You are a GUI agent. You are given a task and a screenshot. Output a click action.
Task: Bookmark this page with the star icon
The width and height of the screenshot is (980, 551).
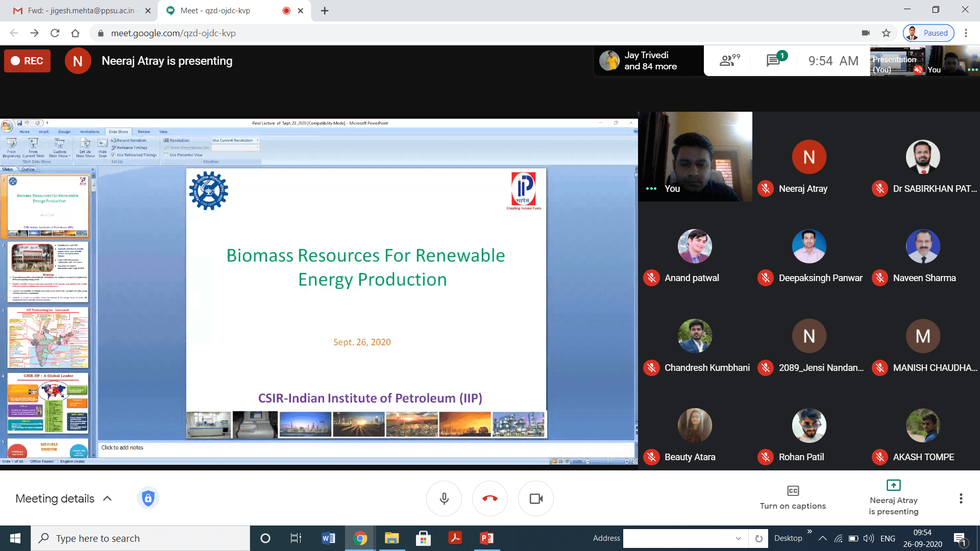click(886, 33)
